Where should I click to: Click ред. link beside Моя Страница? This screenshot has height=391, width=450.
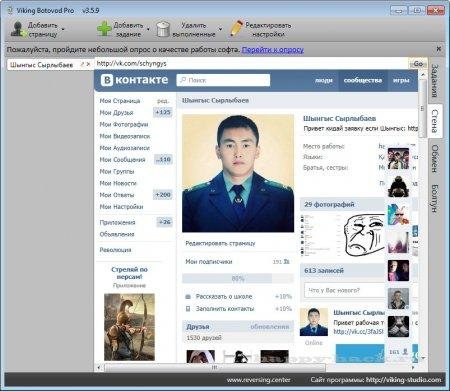[x=163, y=101]
